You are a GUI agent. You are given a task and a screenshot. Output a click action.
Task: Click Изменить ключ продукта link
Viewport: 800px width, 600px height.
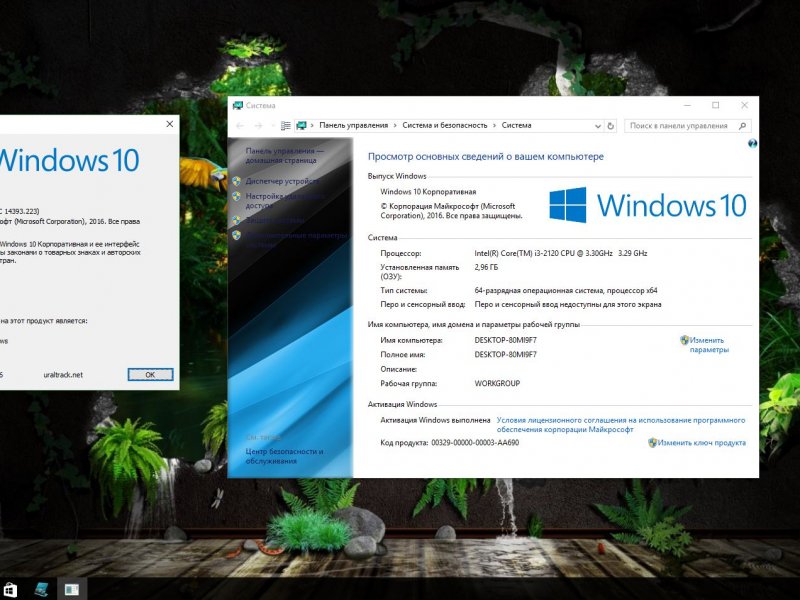click(702, 443)
